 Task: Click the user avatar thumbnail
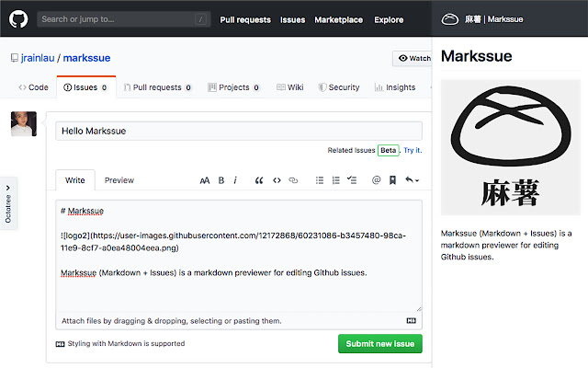coord(24,123)
